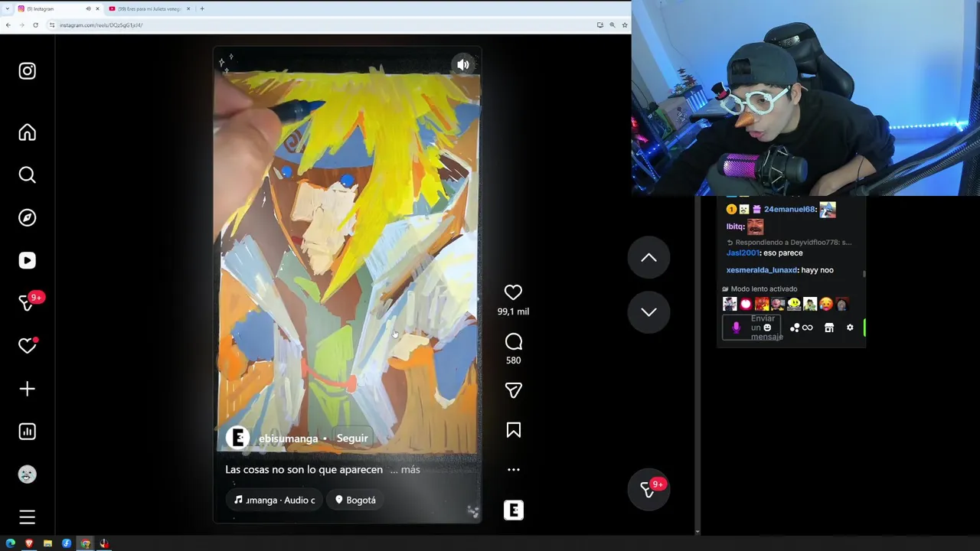Open the channel points balance icon in chat

(801, 328)
